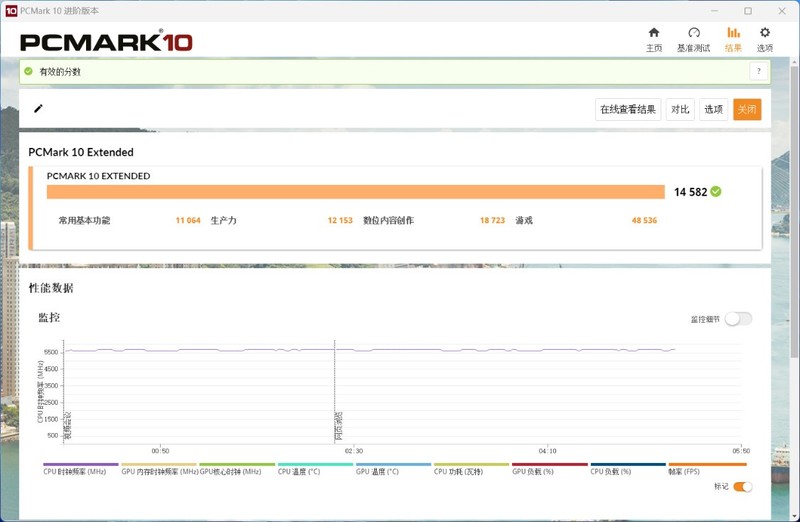Click the 游戏 label
The width and height of the screenshot is (800, 522).
[x=524, y=220]
